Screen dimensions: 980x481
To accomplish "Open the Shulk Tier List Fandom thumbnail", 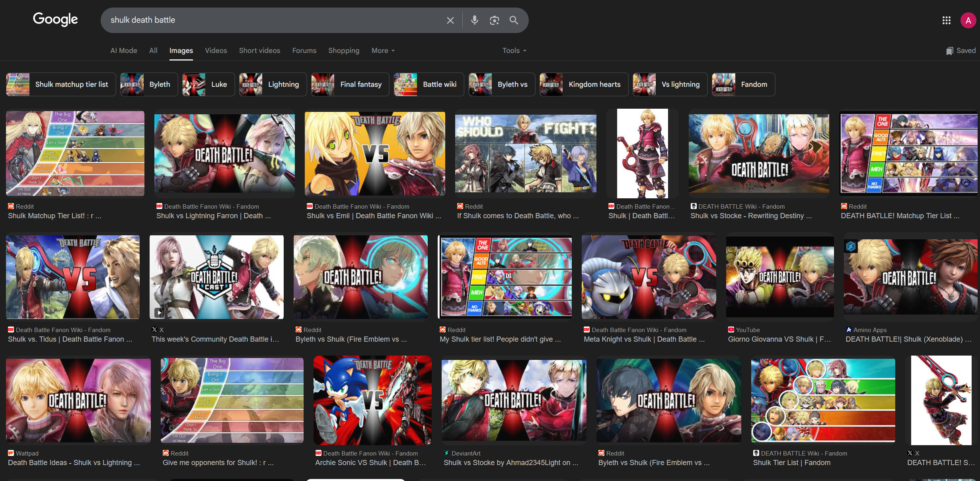I will point(823,401).
